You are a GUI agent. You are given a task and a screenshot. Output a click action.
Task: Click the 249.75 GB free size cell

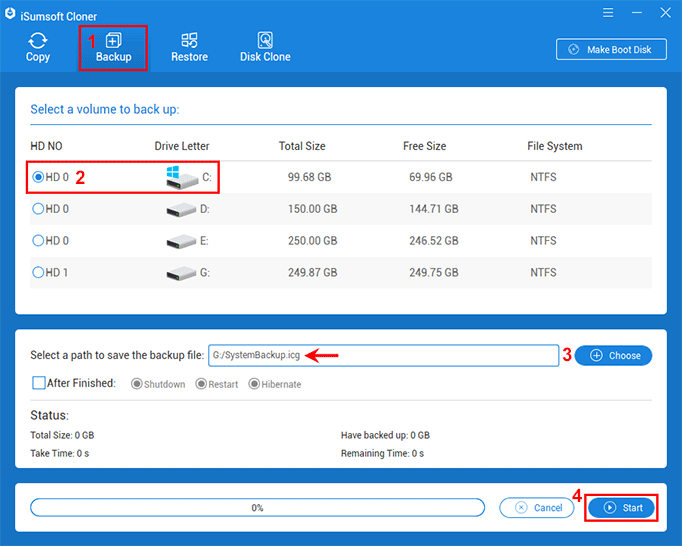434,272
